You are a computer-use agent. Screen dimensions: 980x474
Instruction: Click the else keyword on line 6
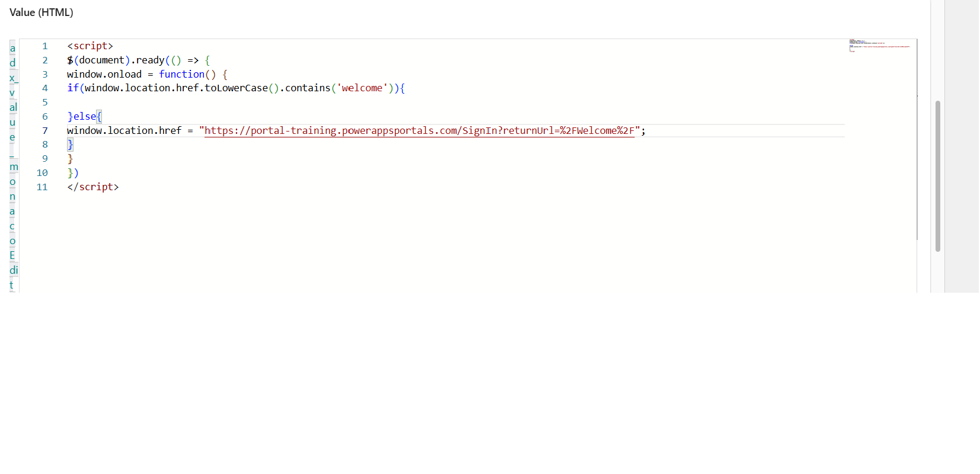click(x=84, y=117)
